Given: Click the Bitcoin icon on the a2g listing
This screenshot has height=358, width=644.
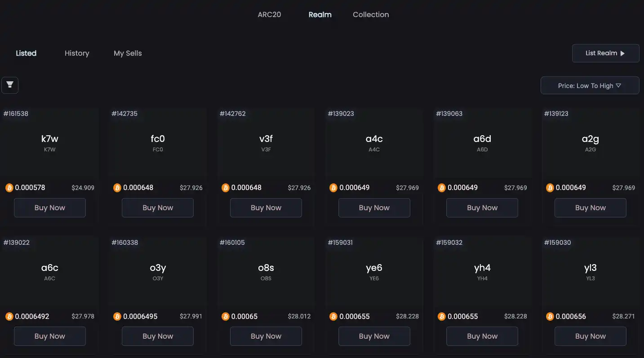Looking at the screenshot, I should tap(550, 188).
